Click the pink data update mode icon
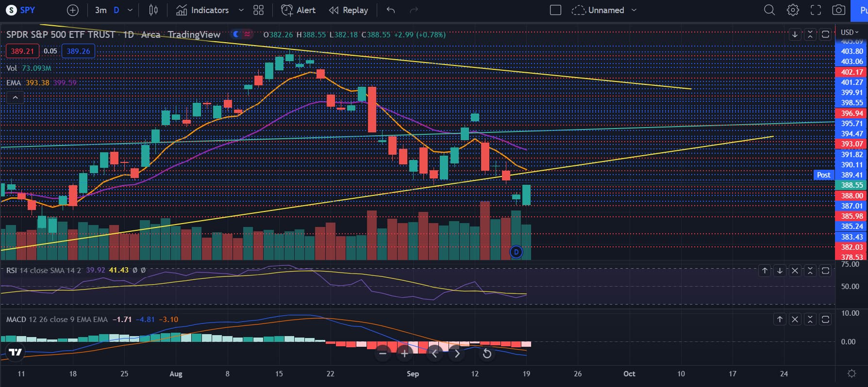This screenshot has height=387, width=868. pos(248,34)
